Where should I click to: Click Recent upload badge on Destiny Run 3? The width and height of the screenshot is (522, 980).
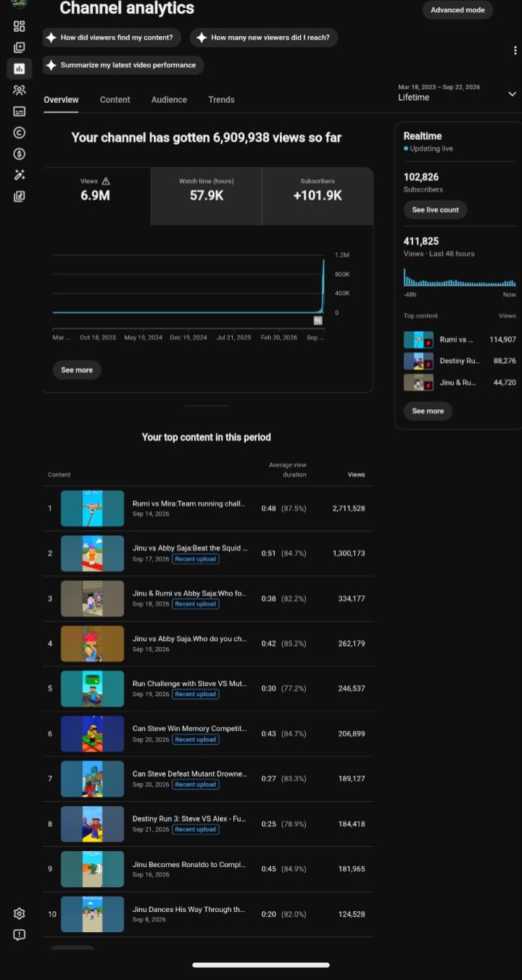(196, 829)
